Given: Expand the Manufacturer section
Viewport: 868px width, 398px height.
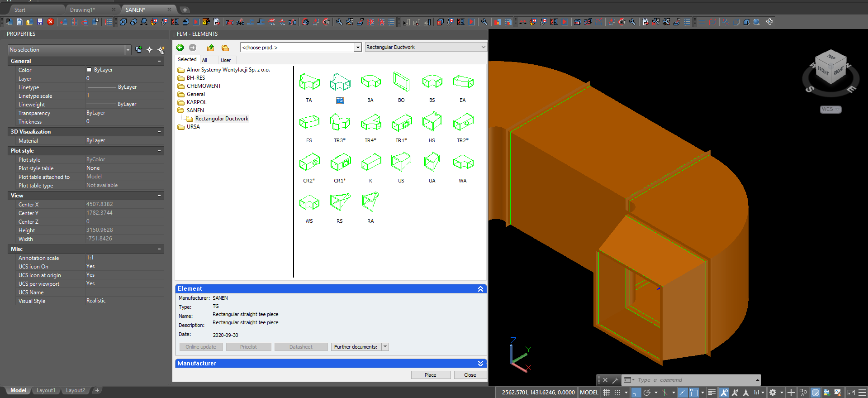Looking at the screenshot, I should 480,364.
